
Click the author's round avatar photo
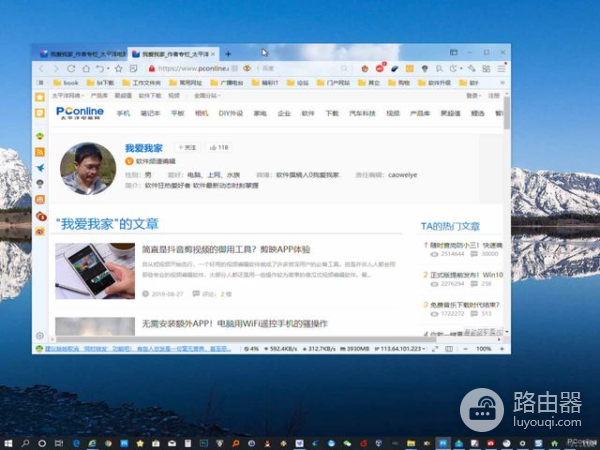click(x=88, y=169)
